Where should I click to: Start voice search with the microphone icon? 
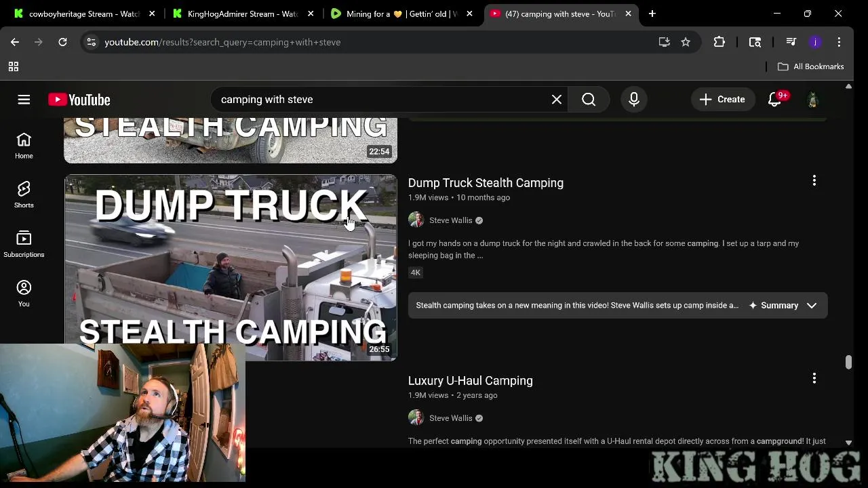pyautogui.click(x=634, y=100)
